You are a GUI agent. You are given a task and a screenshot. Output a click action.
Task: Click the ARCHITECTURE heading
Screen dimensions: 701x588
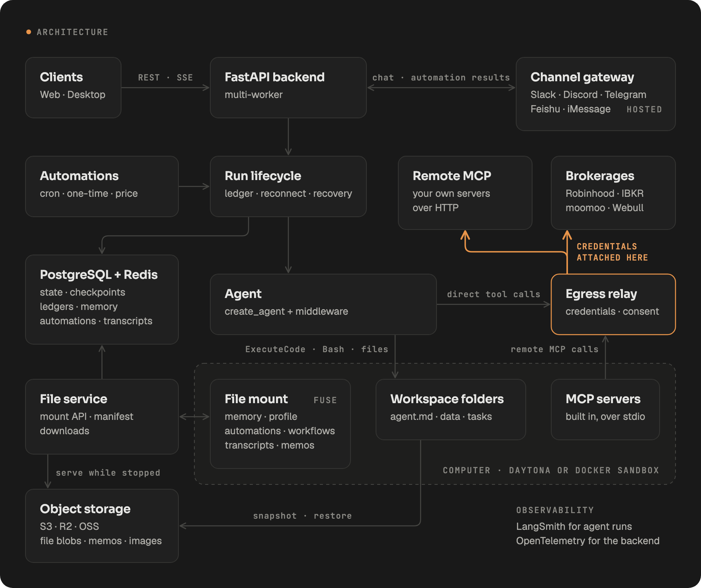tap(72, 32)
